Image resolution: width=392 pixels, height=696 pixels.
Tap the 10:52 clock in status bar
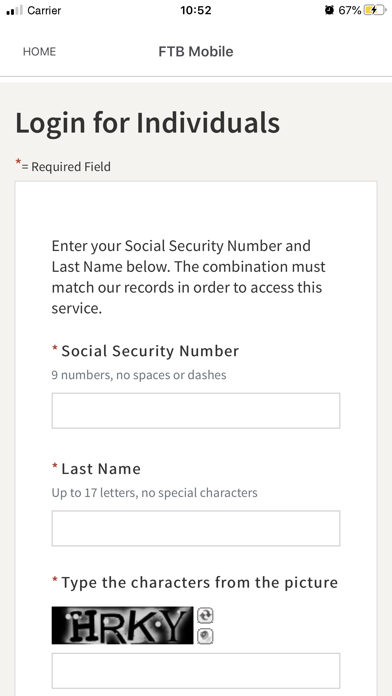click(196, 10)
